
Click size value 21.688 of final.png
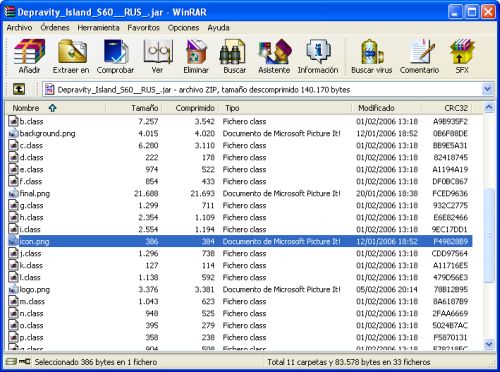pos(146,194)
